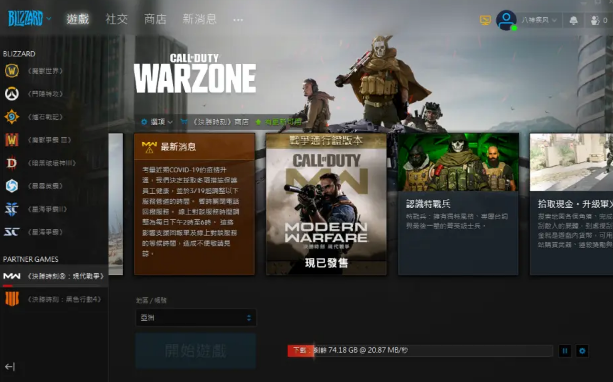
Task: Select World of Warcraft icon in sidebar
Action: point(12,71)
